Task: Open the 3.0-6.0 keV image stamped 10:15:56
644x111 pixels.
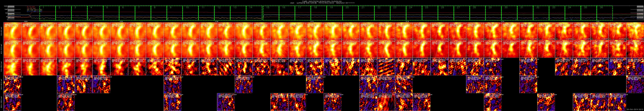Action: coord(368,32)
